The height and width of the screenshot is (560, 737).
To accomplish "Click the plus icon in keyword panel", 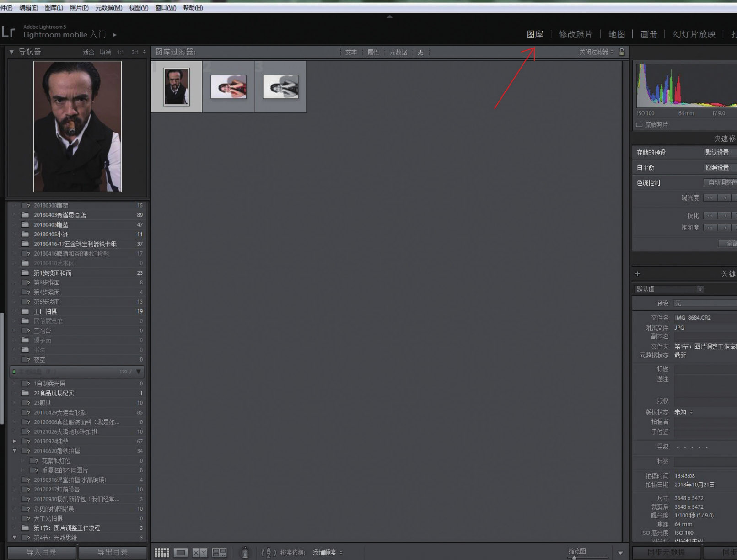I will (x=637, y=274).
